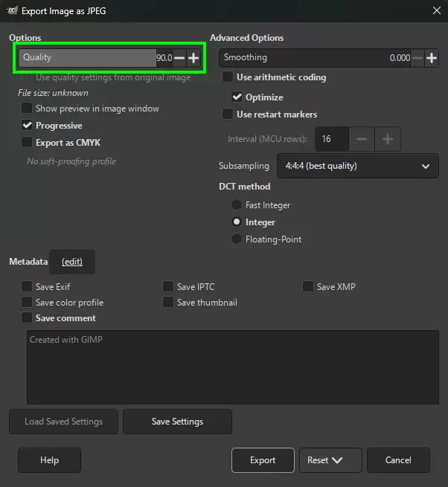
Task: Close the Export Image as JPEG dialog
Action: coord(437,10)
